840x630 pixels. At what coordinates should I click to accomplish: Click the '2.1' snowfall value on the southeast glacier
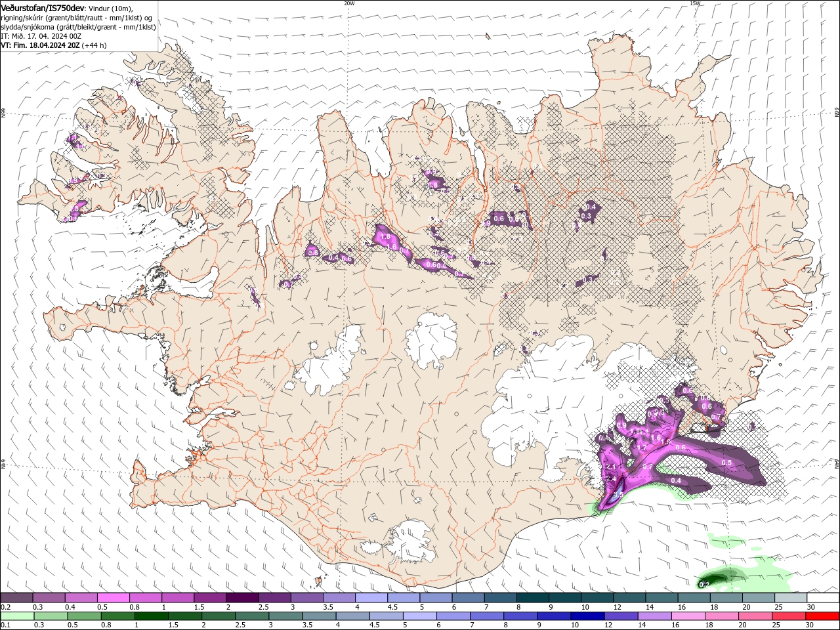point(611,467)
